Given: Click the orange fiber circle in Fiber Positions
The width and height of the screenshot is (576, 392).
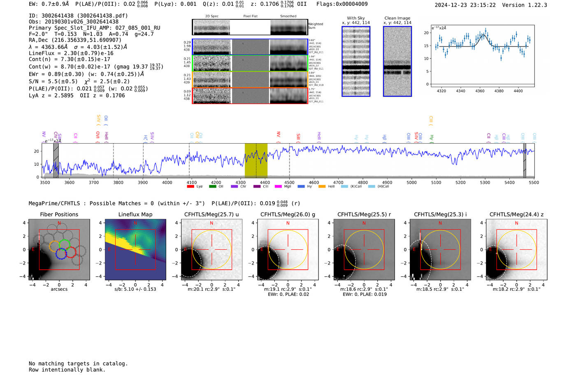Looking at the screenshot, I should [x=55, y=246].
